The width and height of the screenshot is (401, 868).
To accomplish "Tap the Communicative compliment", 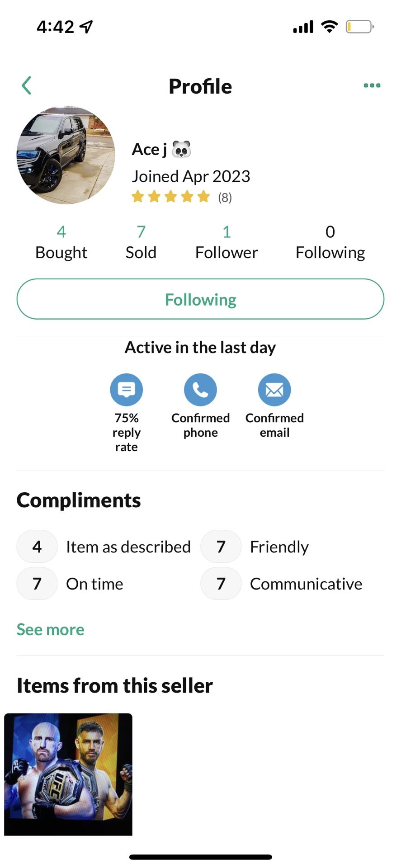I will (306, 584).
